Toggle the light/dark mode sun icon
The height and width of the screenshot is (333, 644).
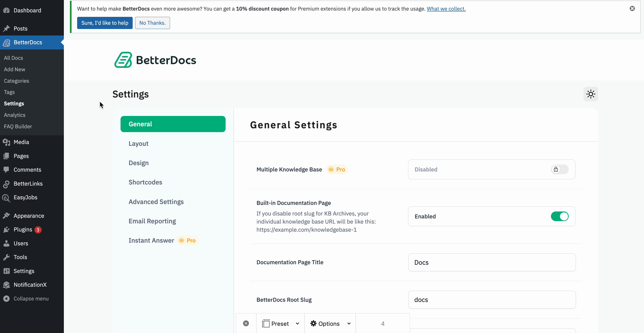click(x=590, y=94)
